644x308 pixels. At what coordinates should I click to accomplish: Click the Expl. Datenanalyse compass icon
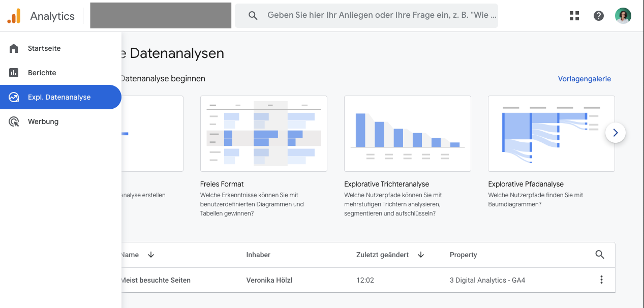(x=14, y=97)
